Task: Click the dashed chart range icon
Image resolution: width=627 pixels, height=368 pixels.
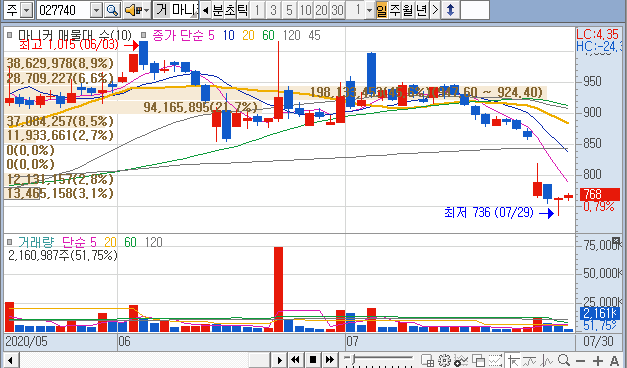Action: coord(495,361)
